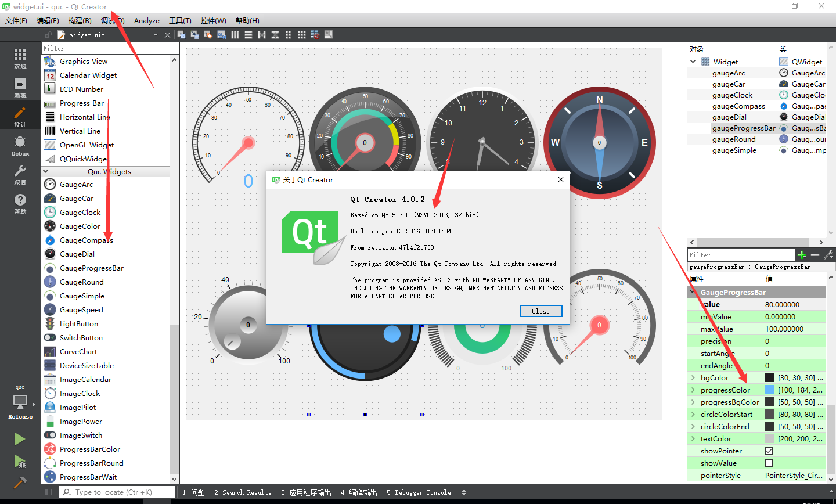Uncheck the showPointer checkbox
836x504 pixels.
click(769, 451)
